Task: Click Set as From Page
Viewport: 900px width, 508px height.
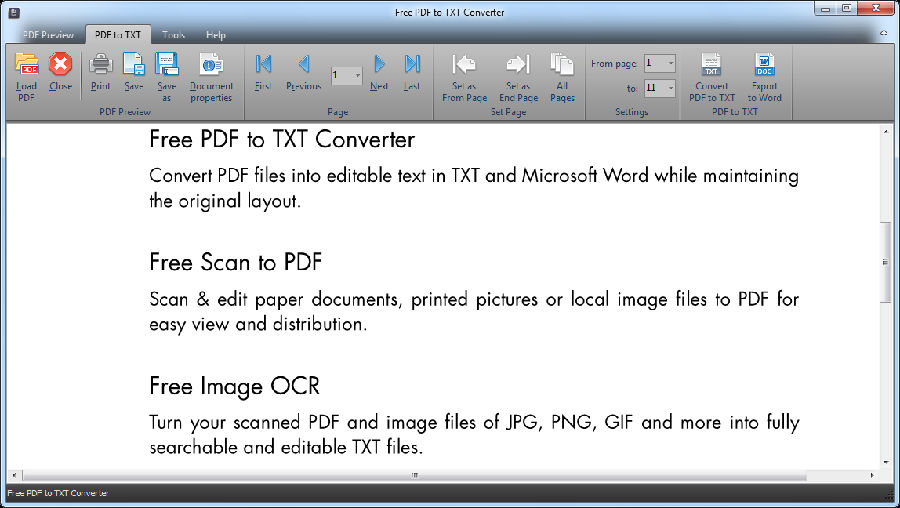Action: (464, 66)
